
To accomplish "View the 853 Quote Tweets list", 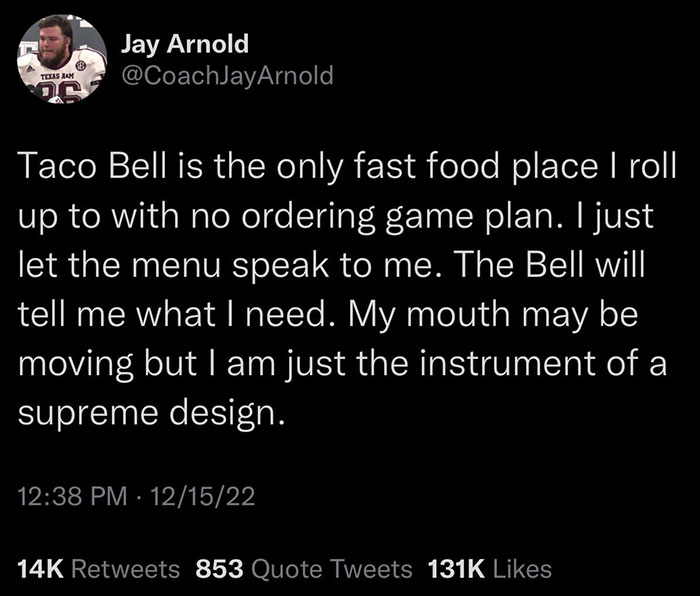I will click(303, 570).
